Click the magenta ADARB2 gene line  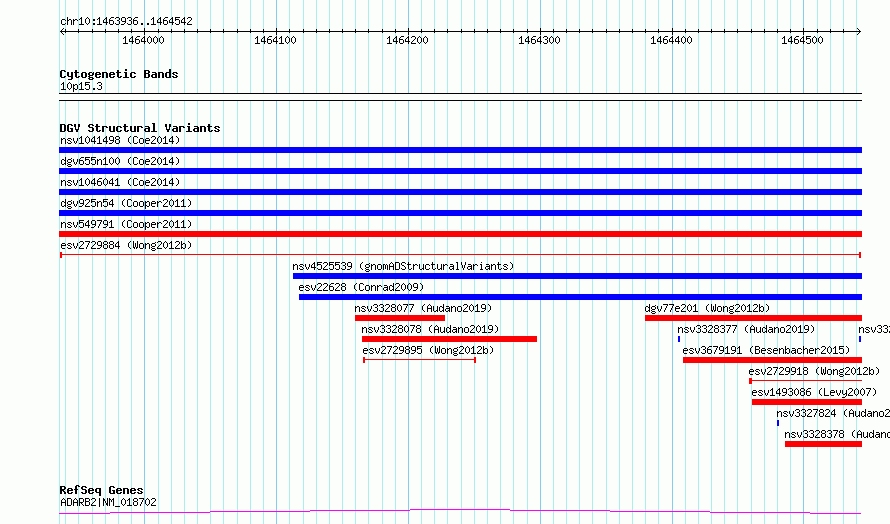coord(460,512)
